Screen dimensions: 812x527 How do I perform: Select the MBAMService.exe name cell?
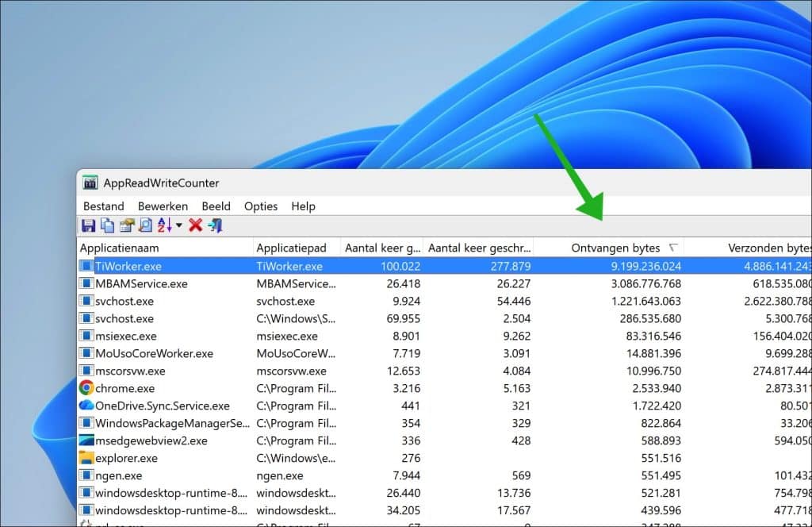[141, 284]
